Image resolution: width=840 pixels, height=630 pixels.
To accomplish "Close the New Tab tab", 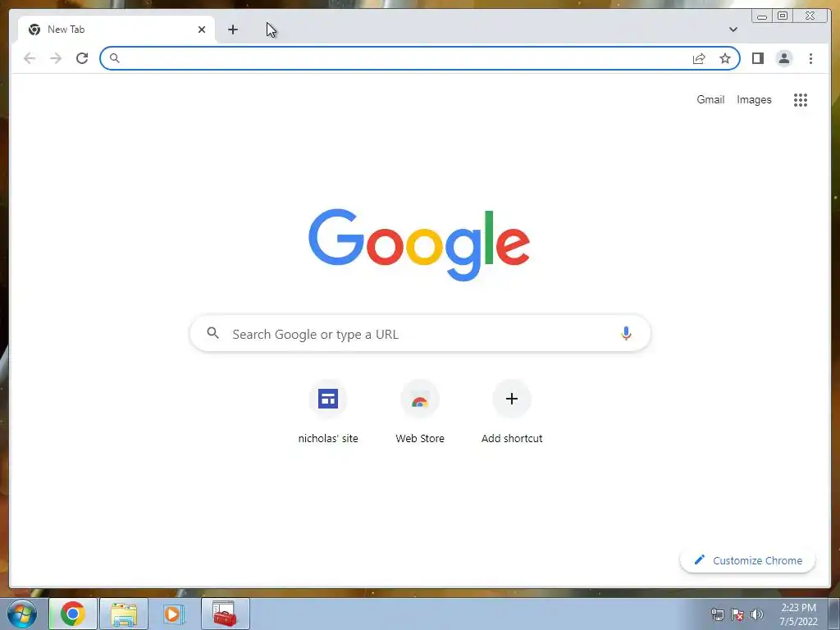I will (202, 30).
